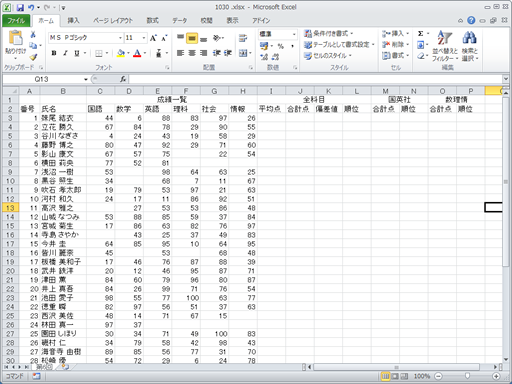Copy the selection using the copy icon

33,46
